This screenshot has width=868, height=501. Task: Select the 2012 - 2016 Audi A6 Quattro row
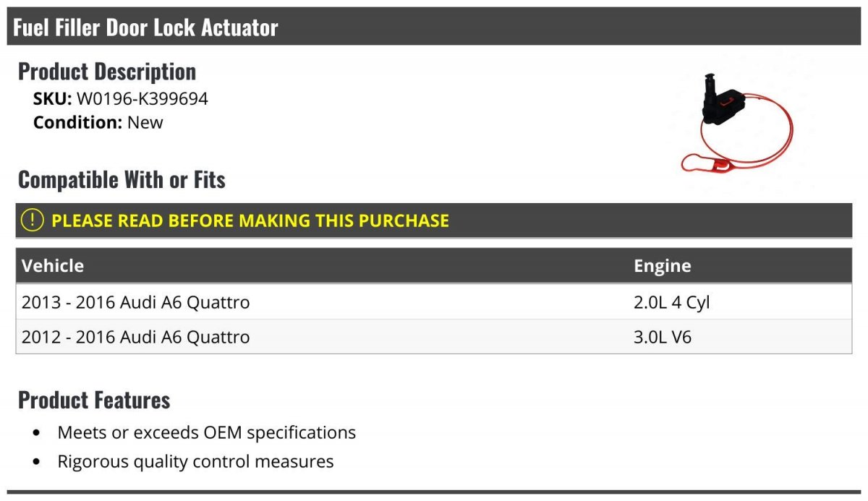pos(434,337)
